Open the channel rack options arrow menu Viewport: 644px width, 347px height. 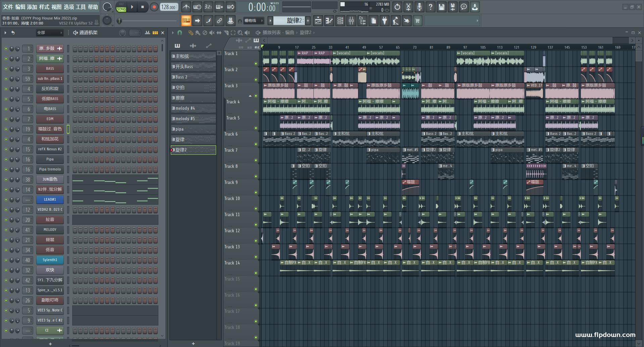point(5,33)
